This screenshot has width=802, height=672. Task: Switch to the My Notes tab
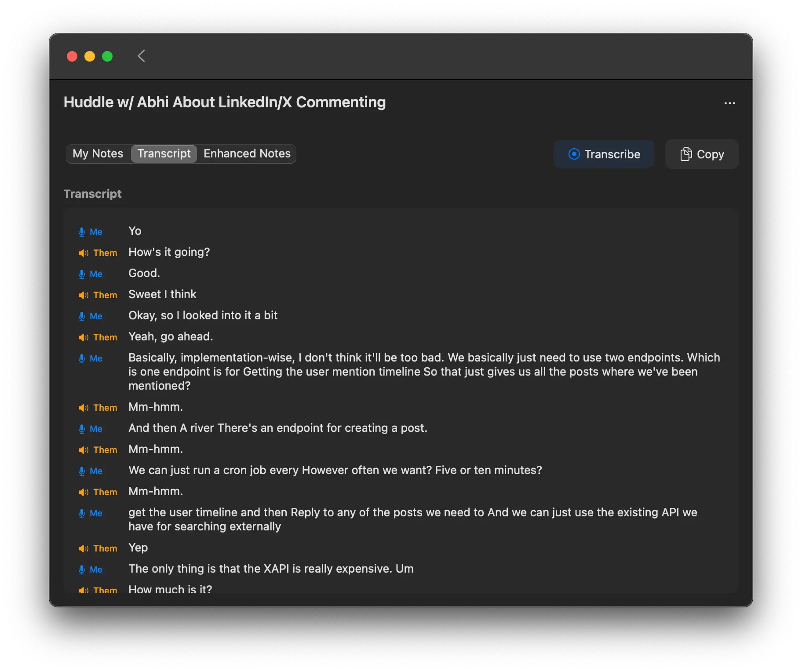[x=98, y=153]
